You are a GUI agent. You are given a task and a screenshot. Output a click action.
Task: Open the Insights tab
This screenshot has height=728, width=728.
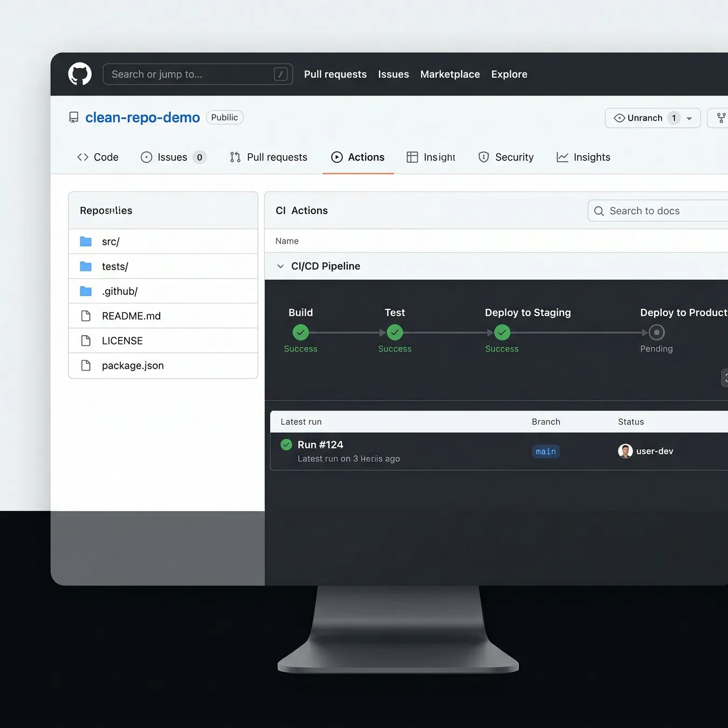[x=583, y=157]
